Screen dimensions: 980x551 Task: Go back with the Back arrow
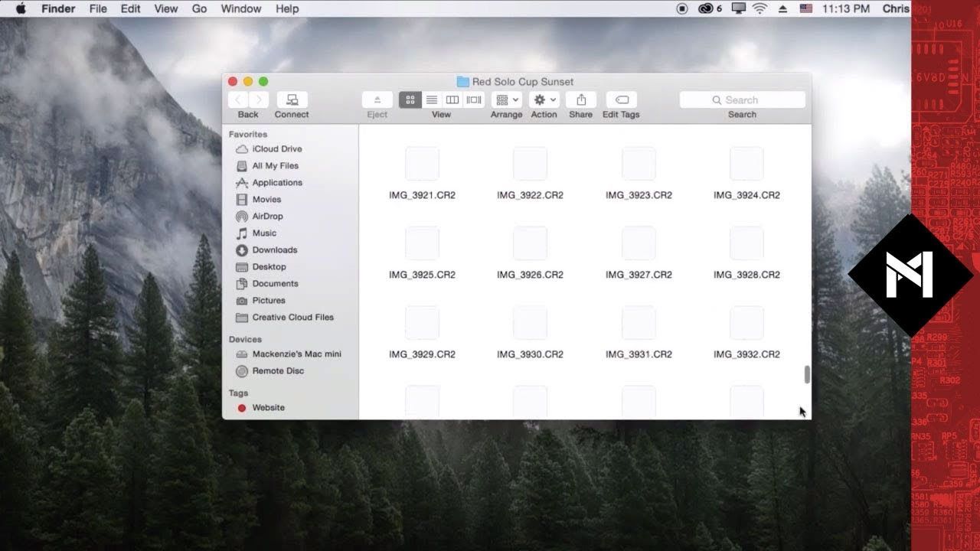pos(238,99)
